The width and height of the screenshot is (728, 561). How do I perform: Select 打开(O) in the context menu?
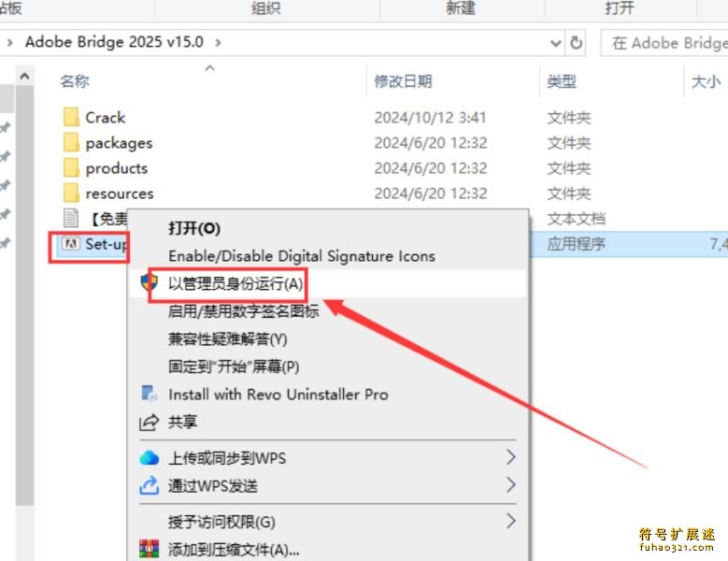coord(194,228)
